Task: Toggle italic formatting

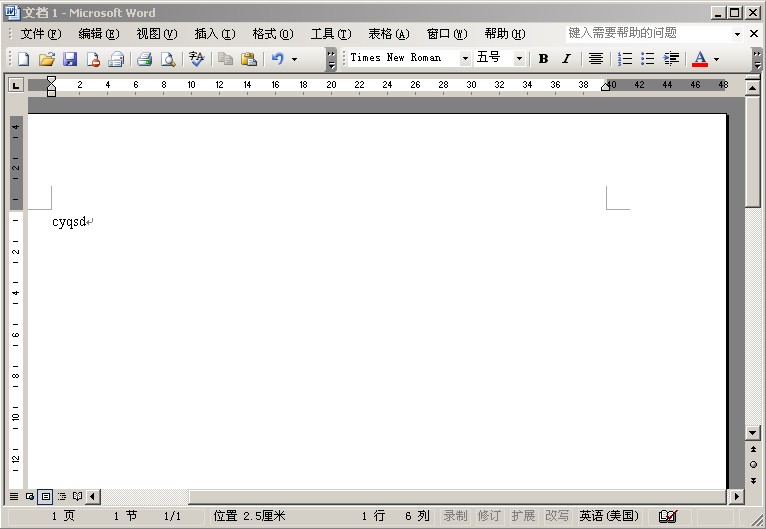Action: 566,59
